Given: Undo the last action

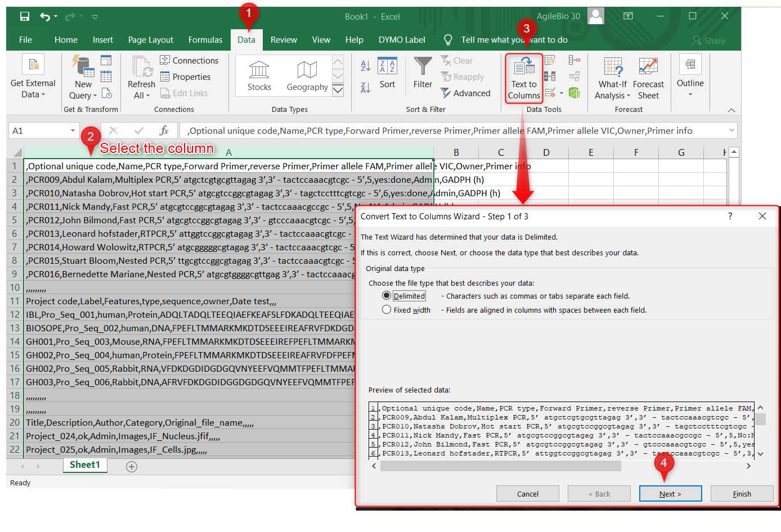Looking at the screenshot, I should [45, 16].
